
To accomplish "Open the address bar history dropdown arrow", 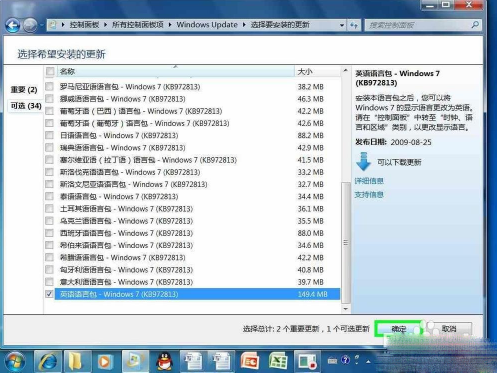I will click(x=342, y=25).
